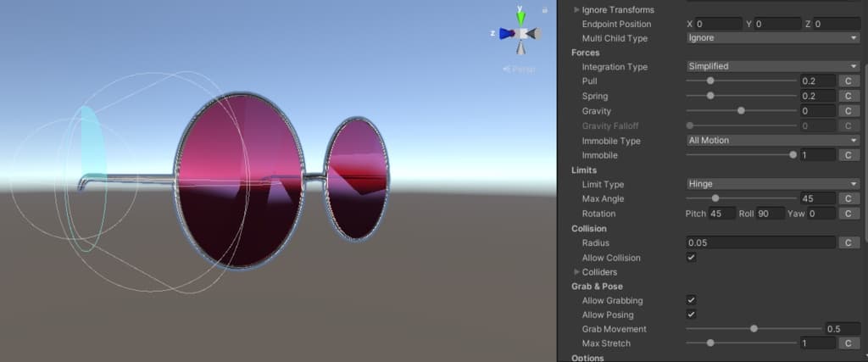Image resolution: width=868 pixels, height=362 pixels.
Task: Expand the Colliders list
Action: coord(577,272)
